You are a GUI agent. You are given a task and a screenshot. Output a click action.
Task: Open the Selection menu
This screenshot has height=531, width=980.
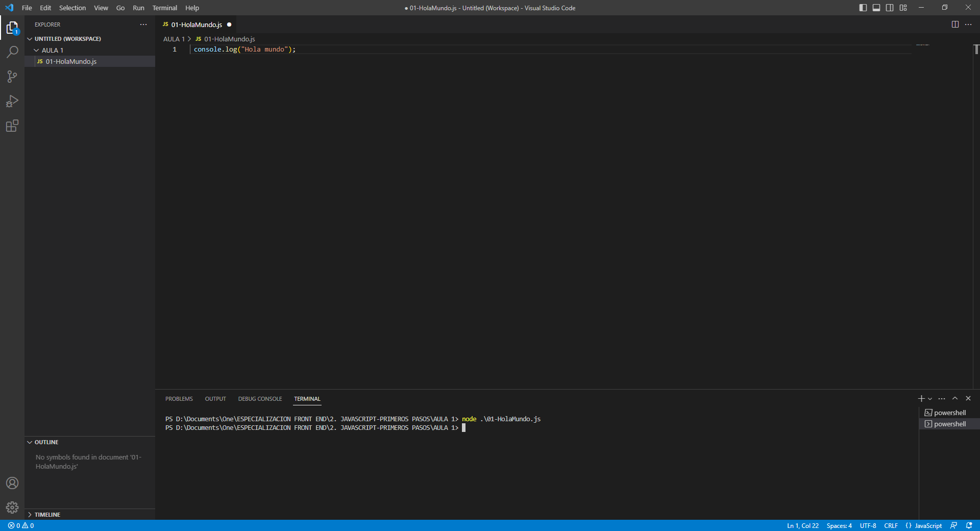(72, 8)
